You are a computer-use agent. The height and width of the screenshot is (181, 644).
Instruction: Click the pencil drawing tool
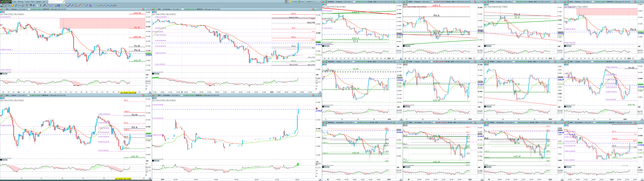pyautogui.click(x=2, y=6)
